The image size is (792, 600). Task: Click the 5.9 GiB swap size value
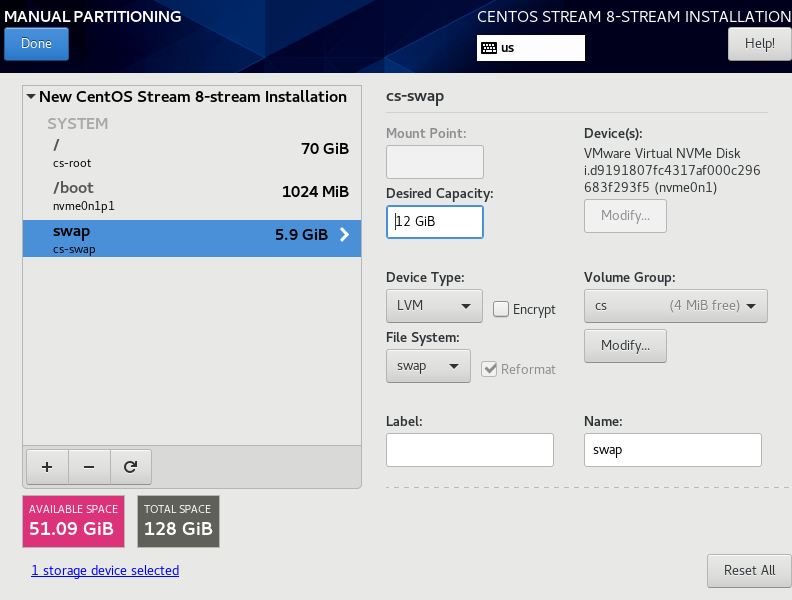point(301,234)
